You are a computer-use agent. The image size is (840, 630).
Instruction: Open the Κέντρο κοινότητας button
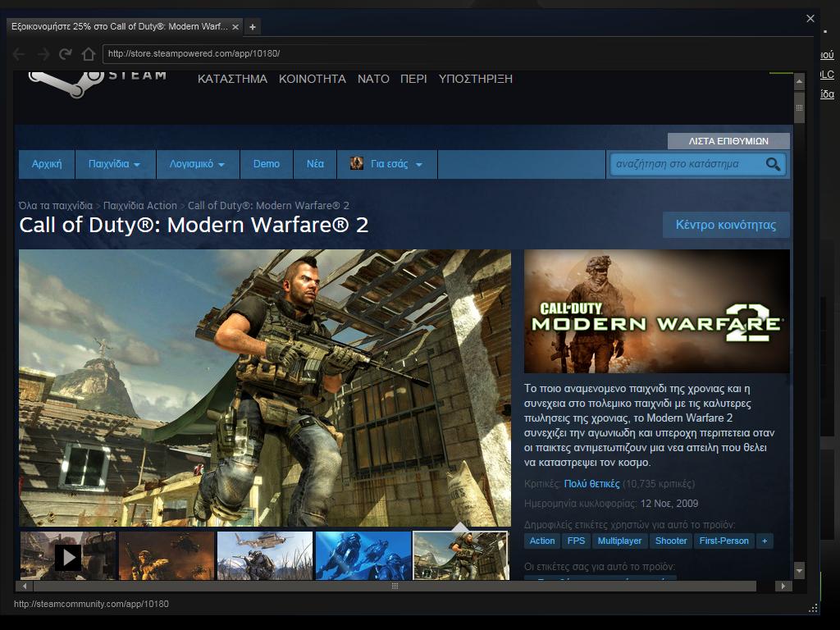click(x=726, y=225)
